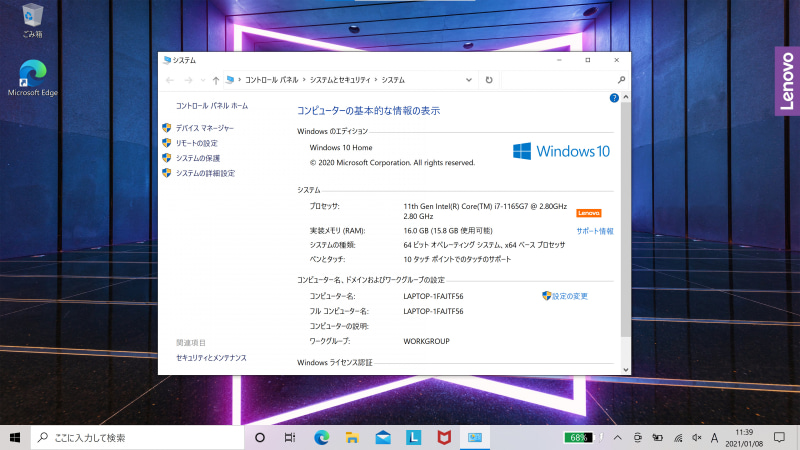The height and width of the screenshot is (450, 800).
Task: Go up one level with the up arrow
Action: pyautogui.click(x=216, y=80)
